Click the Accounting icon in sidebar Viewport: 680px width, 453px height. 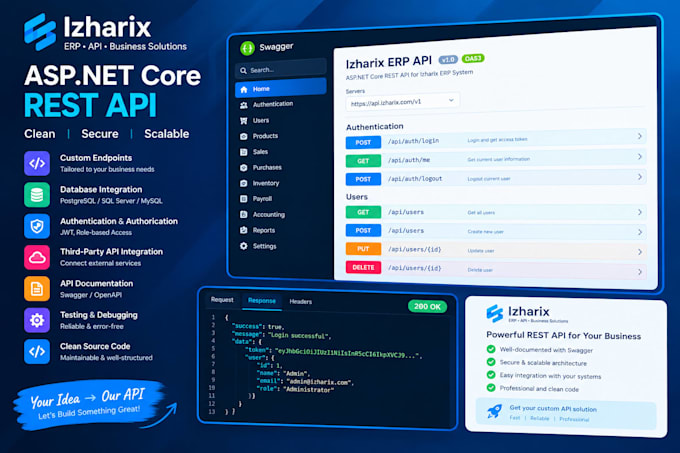click(x=244, y=215)
